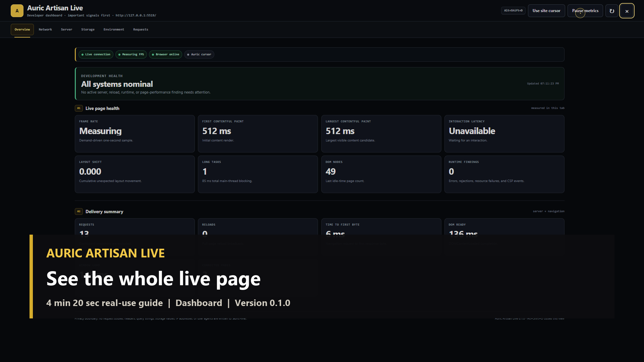This screenshot has height=362, width=644.
Task: Click the REQUESTS card label
Action: pyautogui.click(x=87, y=225)
